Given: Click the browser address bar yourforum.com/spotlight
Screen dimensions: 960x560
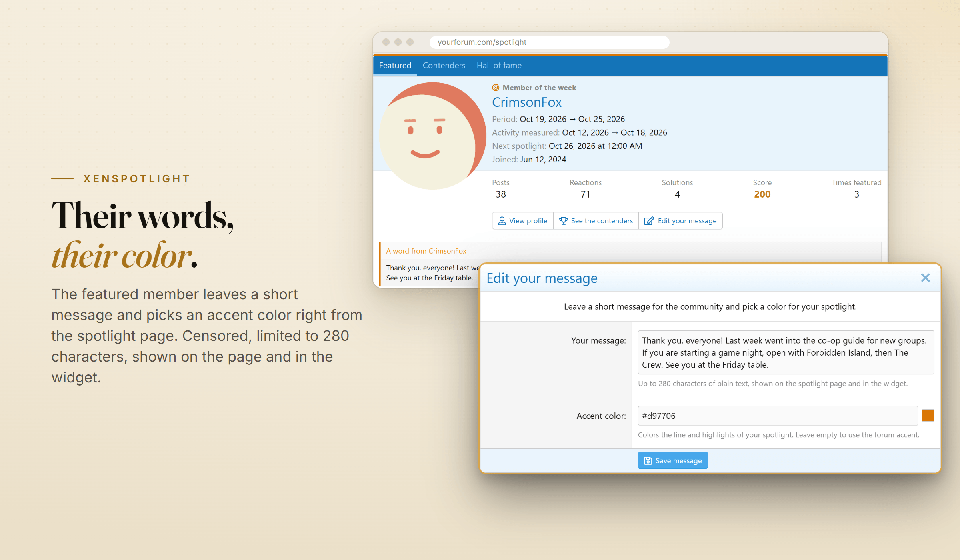Looking at the screenshot, I should point(549,42).
